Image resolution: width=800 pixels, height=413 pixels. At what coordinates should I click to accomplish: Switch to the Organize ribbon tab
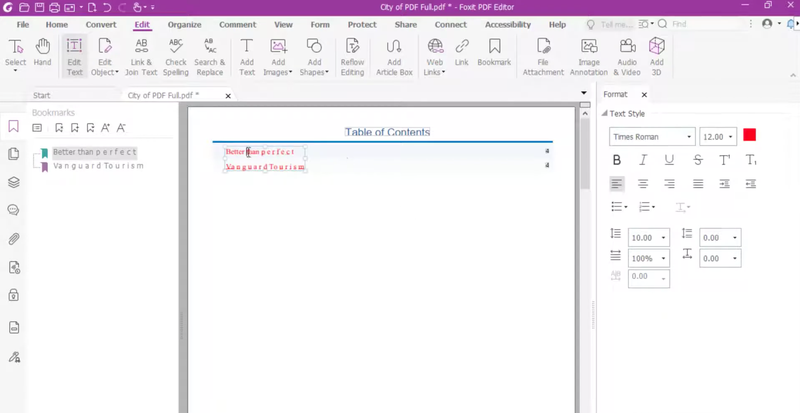(185, 25)
